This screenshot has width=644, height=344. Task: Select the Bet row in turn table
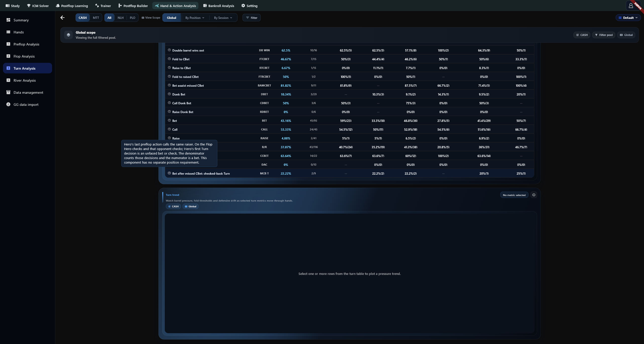tap(349, 121)
